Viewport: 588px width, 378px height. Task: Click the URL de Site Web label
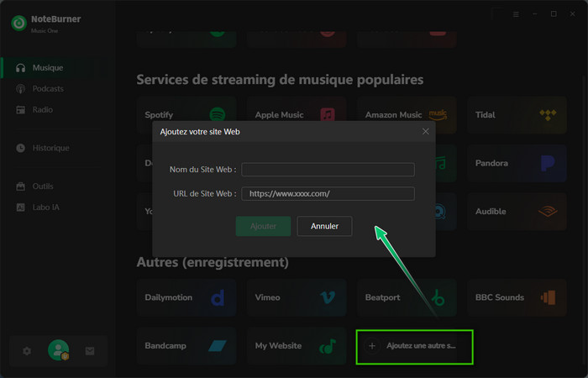pyautogui.click(x=205, y=193)
